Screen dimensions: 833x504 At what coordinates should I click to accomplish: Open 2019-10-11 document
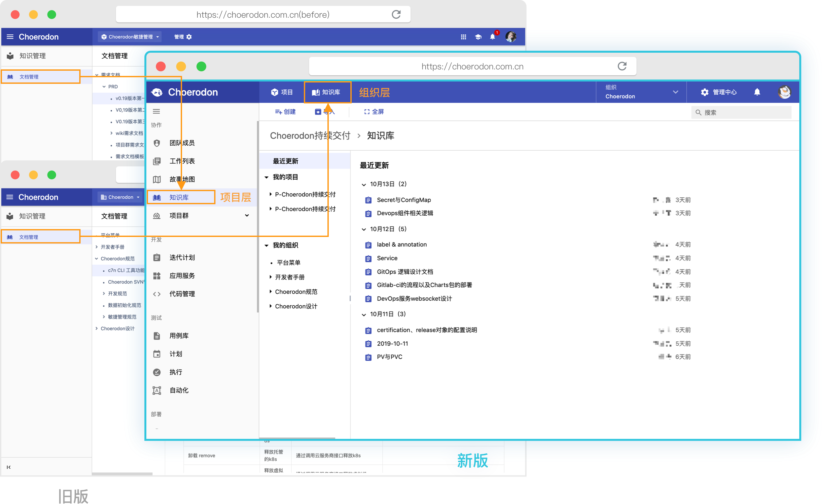tap(392, 344)
